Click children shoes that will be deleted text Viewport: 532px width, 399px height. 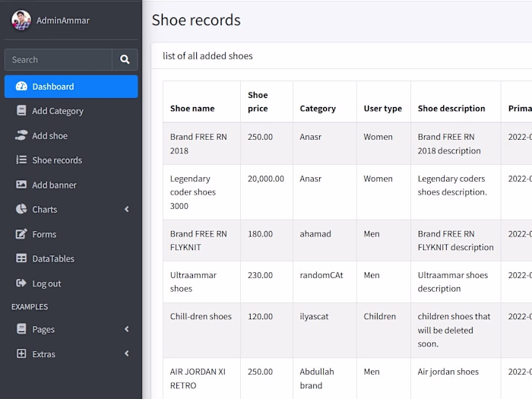tap(454, 330)
